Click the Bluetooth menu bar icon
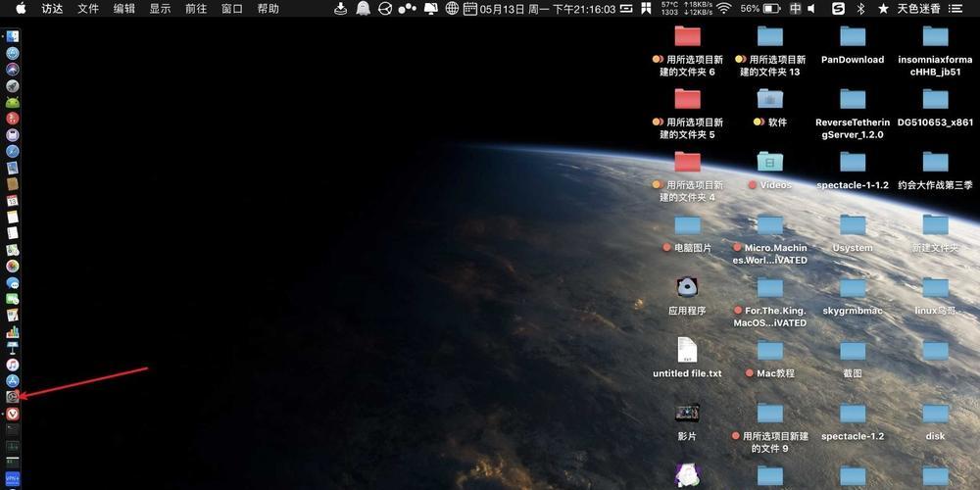 [x=860, y=8]
